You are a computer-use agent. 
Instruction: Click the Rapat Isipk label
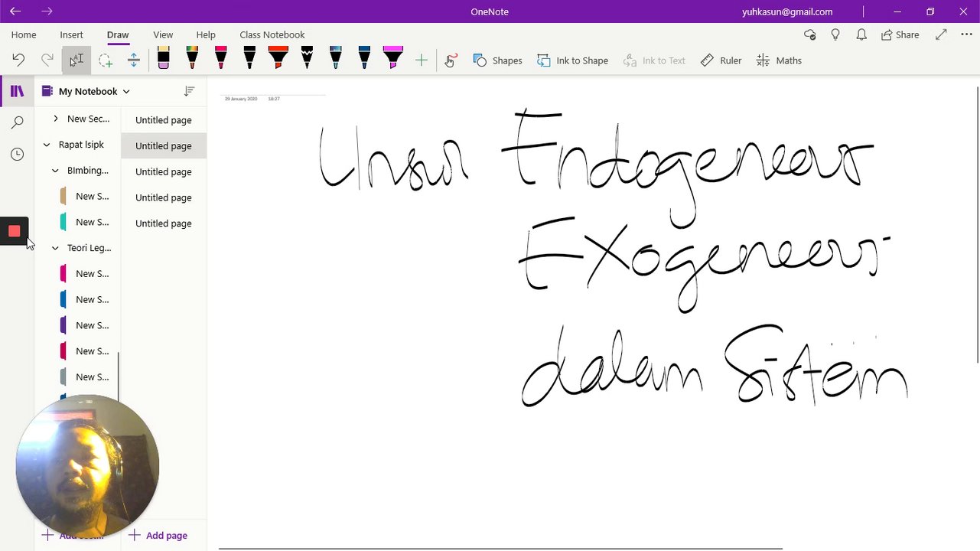coord(81,145)
